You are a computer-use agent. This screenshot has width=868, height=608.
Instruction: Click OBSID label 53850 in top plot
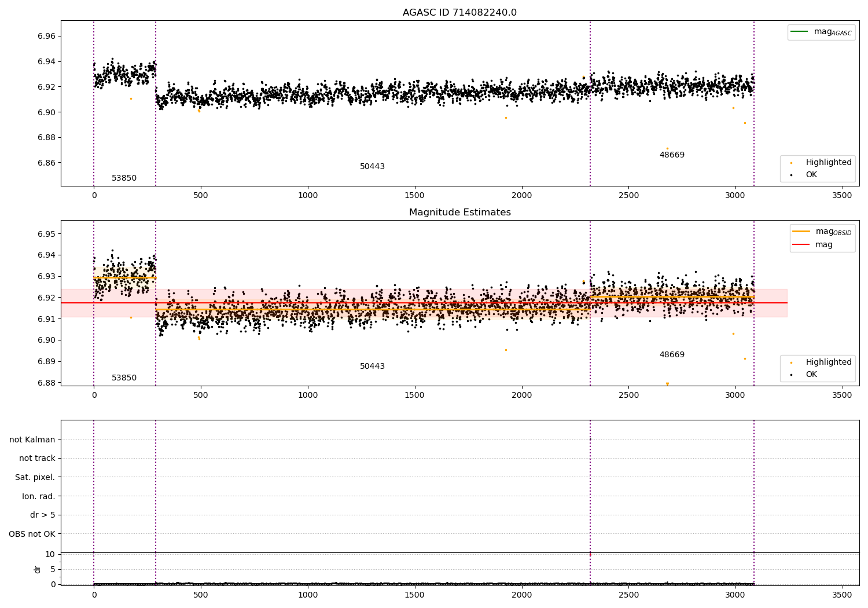pyautogui.click(x=124, y=178)
